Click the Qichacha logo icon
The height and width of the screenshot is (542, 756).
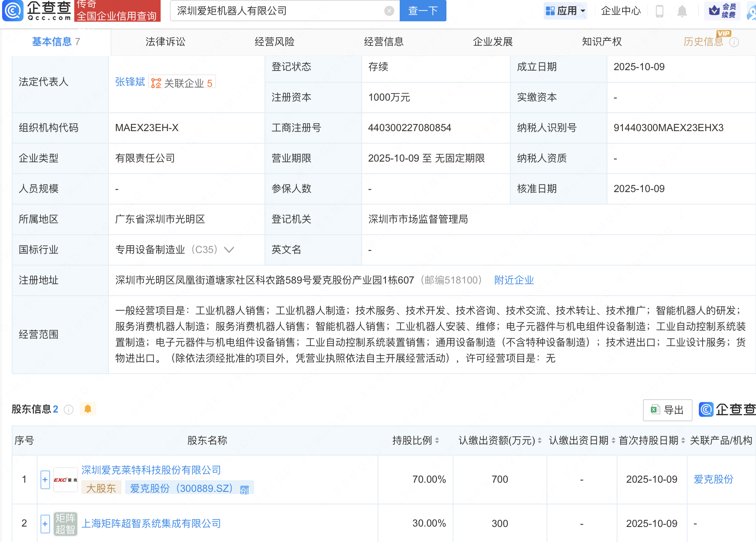[x=13, y=10]
